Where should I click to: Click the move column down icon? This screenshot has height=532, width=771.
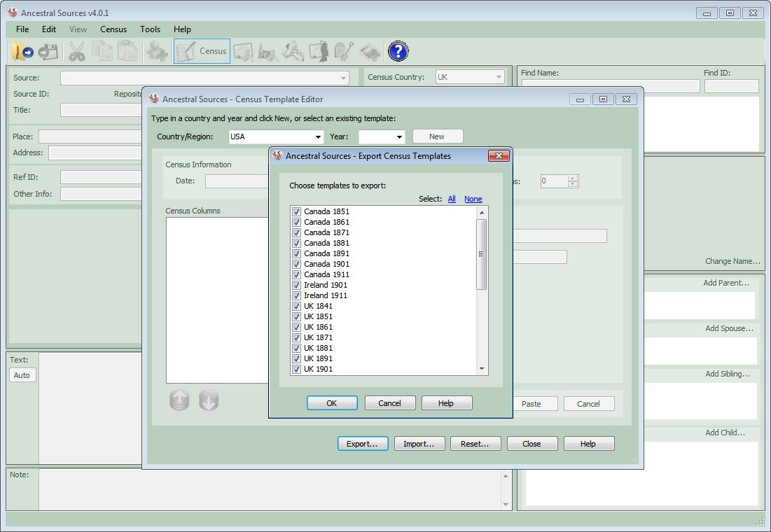209,400
